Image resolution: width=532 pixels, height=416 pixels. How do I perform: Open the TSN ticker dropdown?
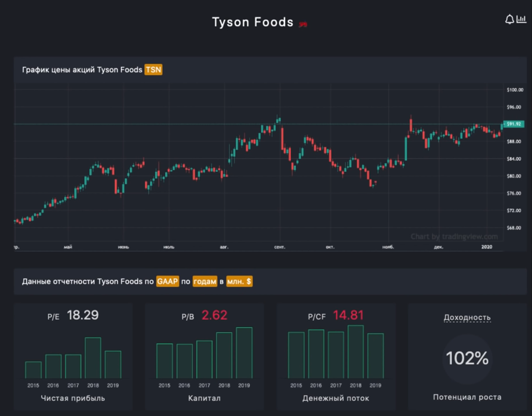[x=154, y=70]
